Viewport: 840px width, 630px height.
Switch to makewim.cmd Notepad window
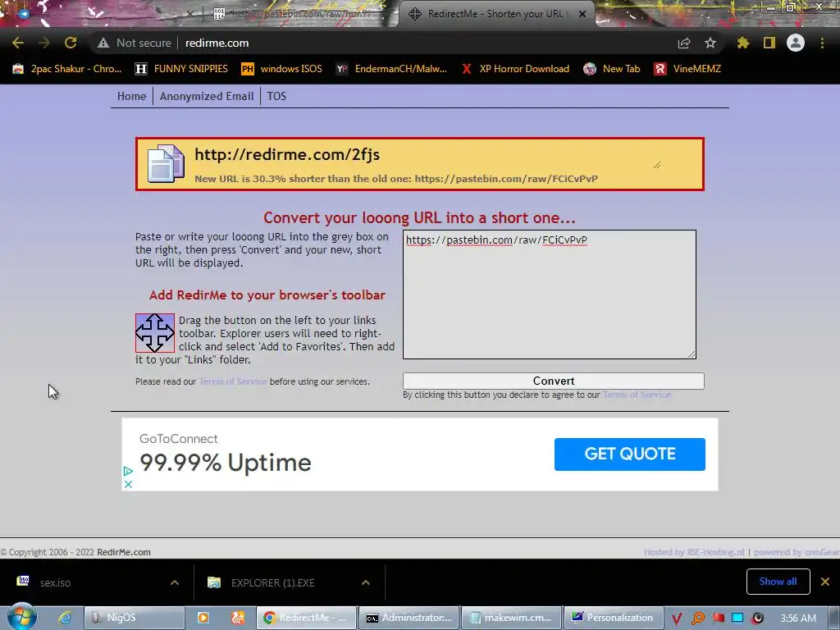click(512, 618)
